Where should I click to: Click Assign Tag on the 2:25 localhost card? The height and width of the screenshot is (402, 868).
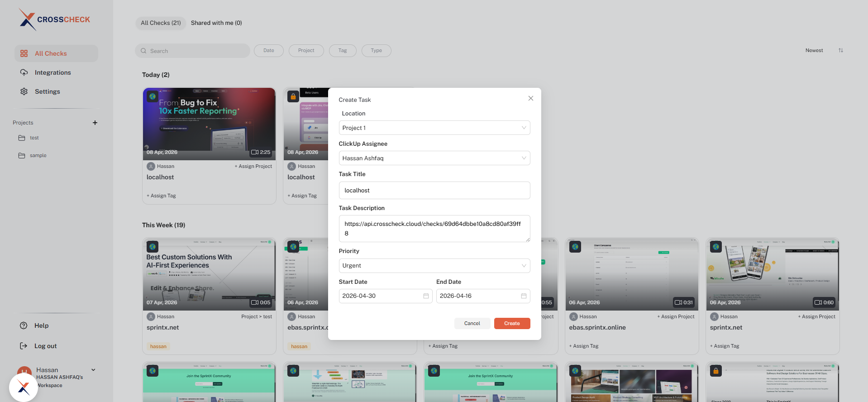coord(161,196)
